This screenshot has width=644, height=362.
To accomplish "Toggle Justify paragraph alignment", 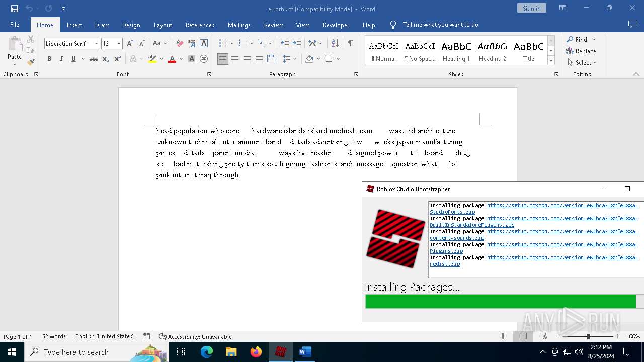I will pyautogui.click(x=259, y=59).
